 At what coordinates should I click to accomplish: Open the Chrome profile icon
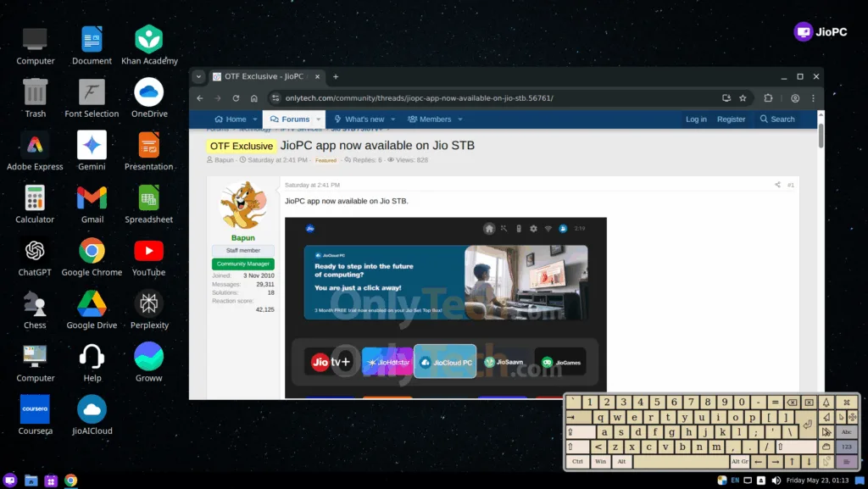pyautogui.click(x=795, y=98)
